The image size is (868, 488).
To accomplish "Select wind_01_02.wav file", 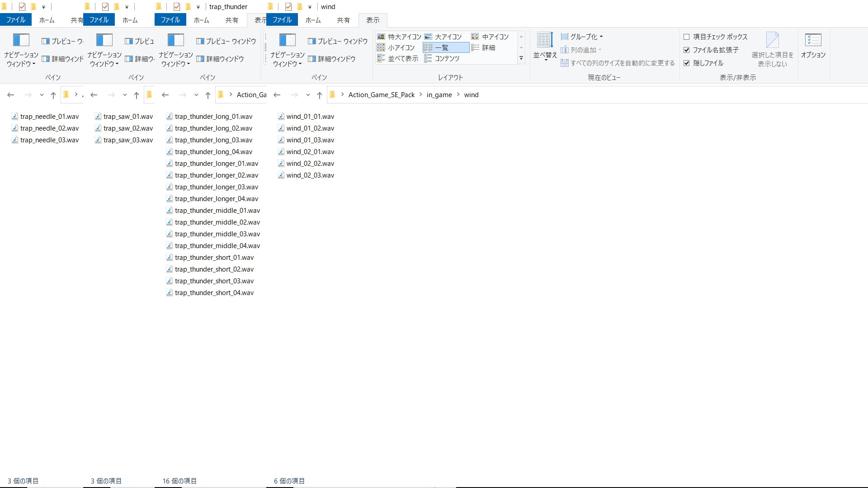I will pos(306,128).
